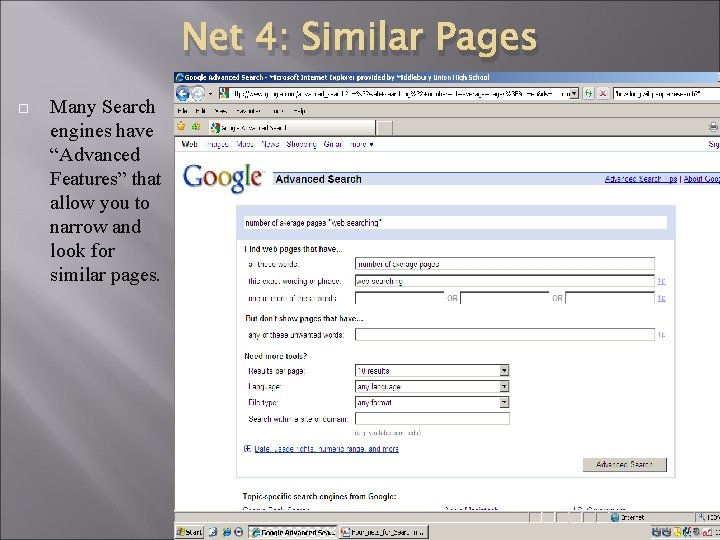Select the Google Advanced Search browser tab

pyautogui.click(x=292, y=128)
